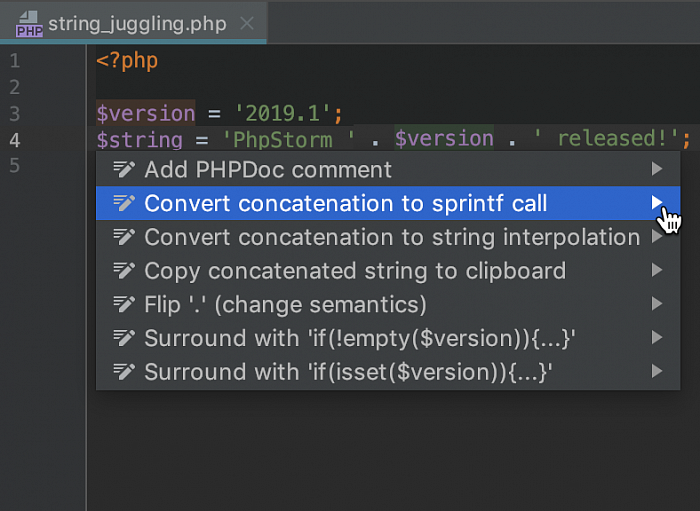Select Surround with 'if(!empty($version)){...}'
Viewport: 700px width, 511px height.
[360, 339]
